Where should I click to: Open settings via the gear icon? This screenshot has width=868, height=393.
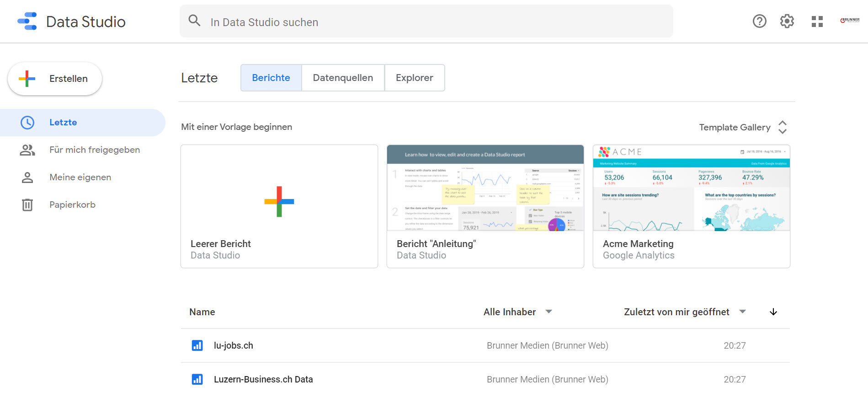click(787, 21)
